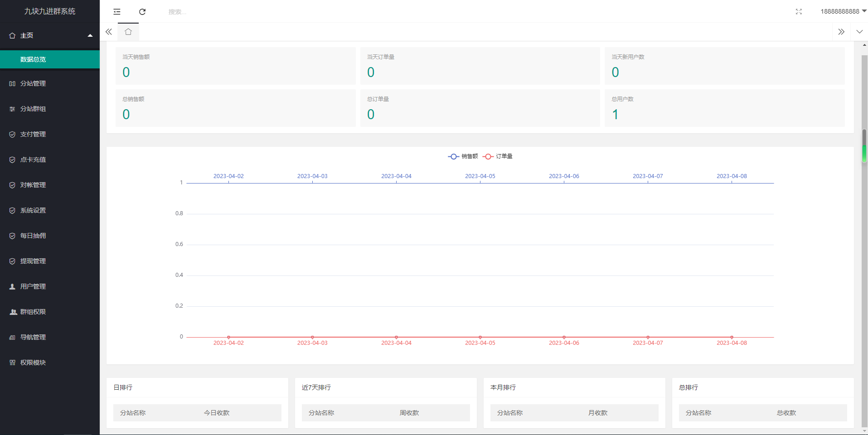Click the 支付管理 shield icon

[12, 134]
